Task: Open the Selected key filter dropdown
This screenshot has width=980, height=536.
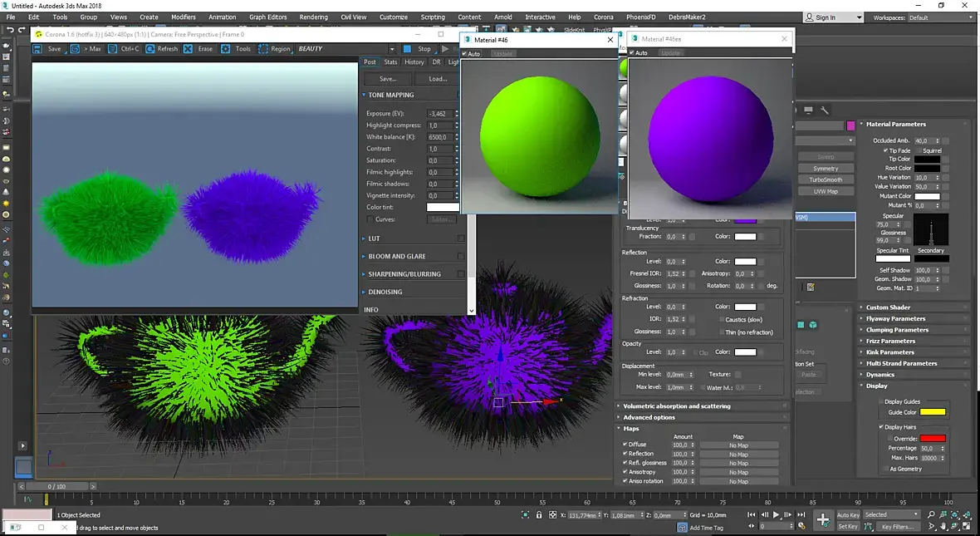Action: pyautogui.click(x=891, y=515)
